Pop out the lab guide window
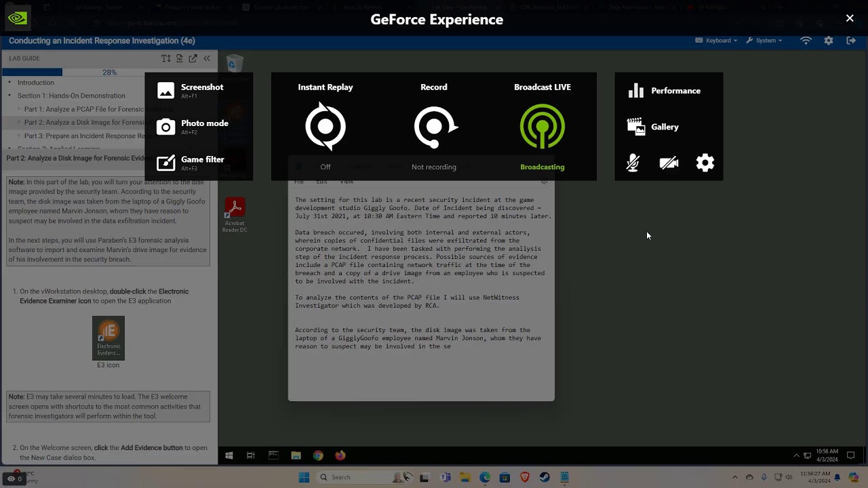The image size is (868, 488). click(193, 58)
